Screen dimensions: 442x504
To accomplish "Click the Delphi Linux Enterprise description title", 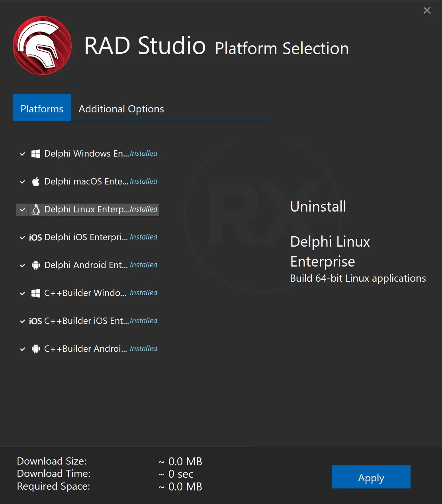I will [330, 251].
